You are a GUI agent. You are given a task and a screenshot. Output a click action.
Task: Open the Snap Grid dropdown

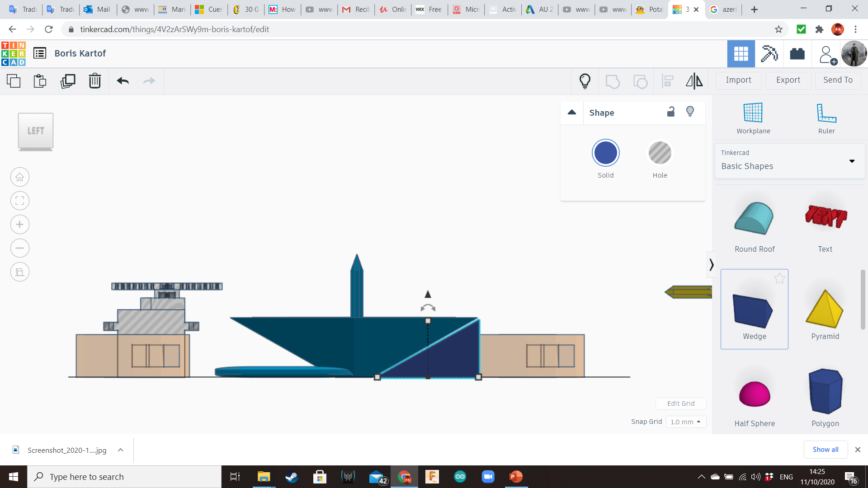pos(685,422)
